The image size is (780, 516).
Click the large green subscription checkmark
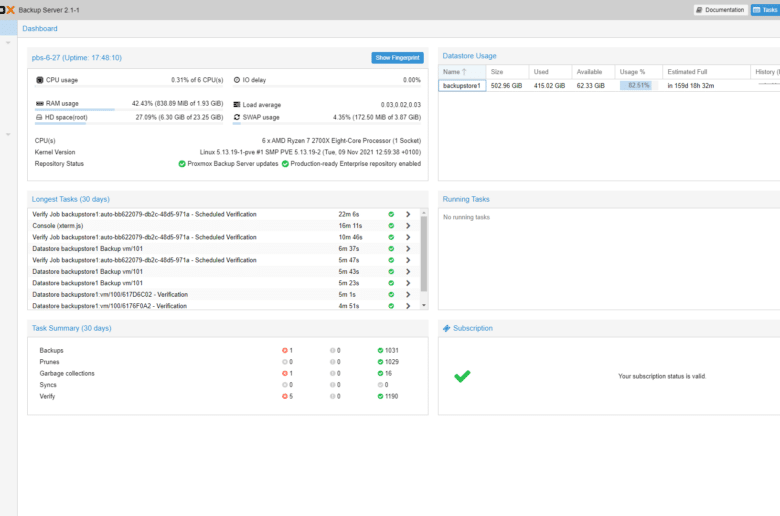462,376
